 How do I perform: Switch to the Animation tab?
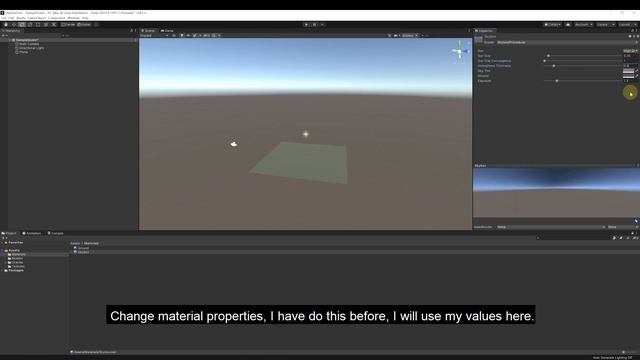(x=32, y=233)
